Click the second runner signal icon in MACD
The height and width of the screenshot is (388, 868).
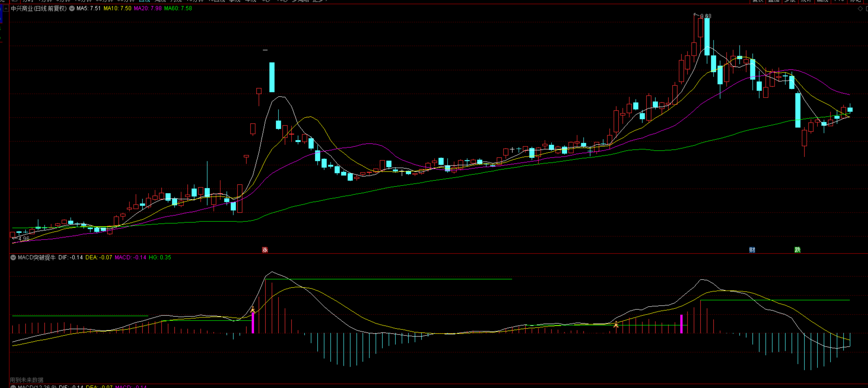(616, 324)
